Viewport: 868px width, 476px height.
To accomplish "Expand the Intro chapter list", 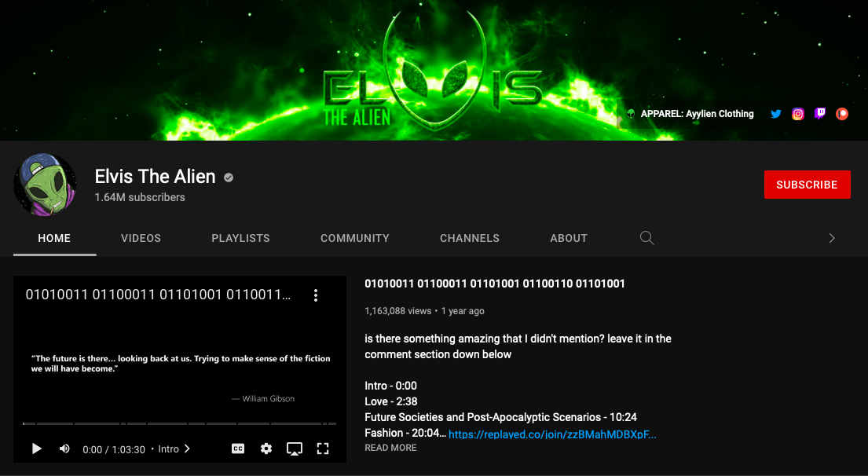I will pos(174,449).
